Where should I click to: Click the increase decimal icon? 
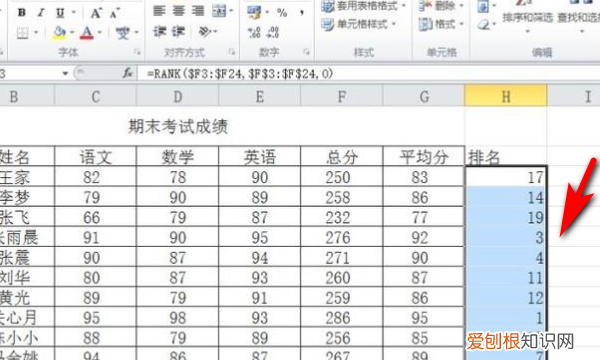coord(254,33)
